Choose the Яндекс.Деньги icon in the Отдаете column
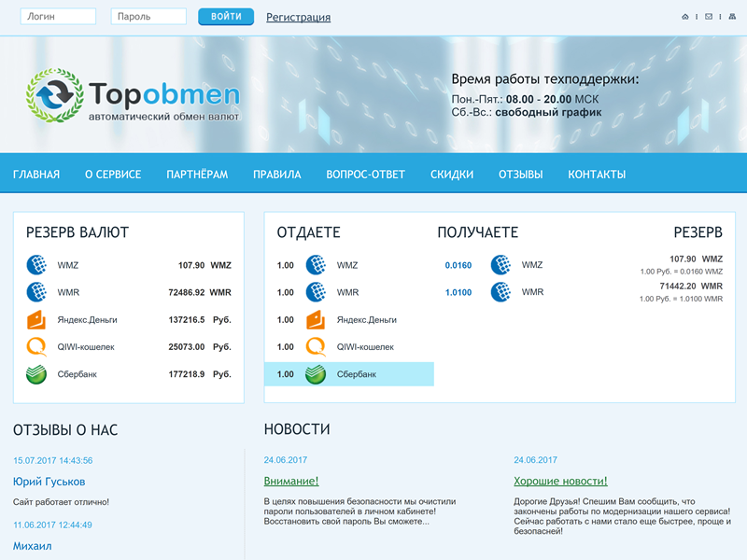747x560 pixels. 316,320
